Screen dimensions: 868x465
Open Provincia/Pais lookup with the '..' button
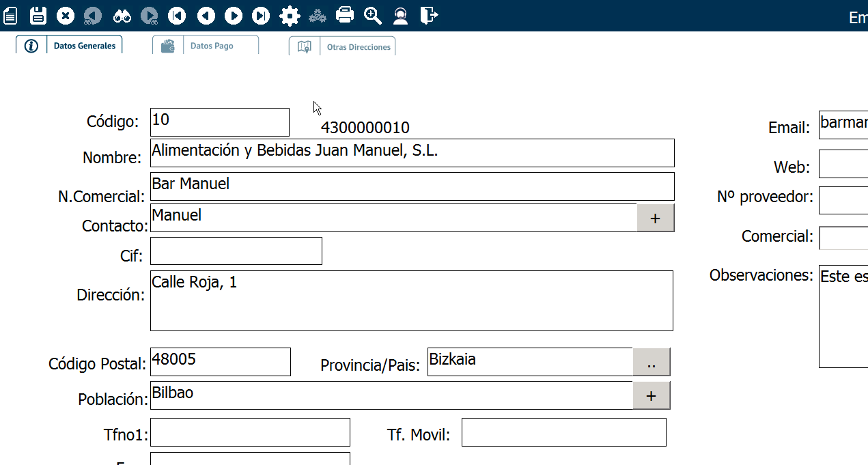coord(651,363)
